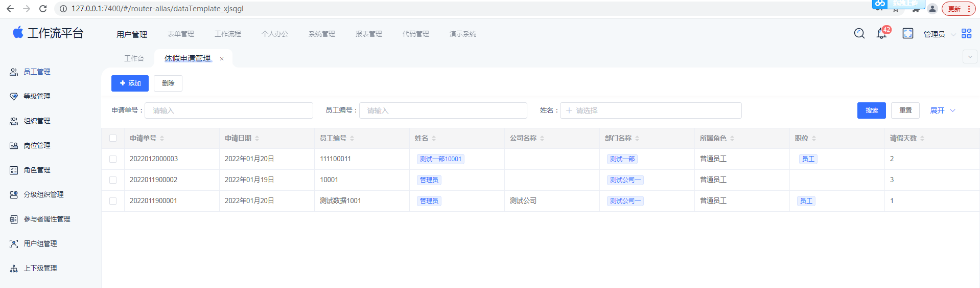Toggle fullscreen mode icon
The image size is (980, 288).
(x=907, y=34)
